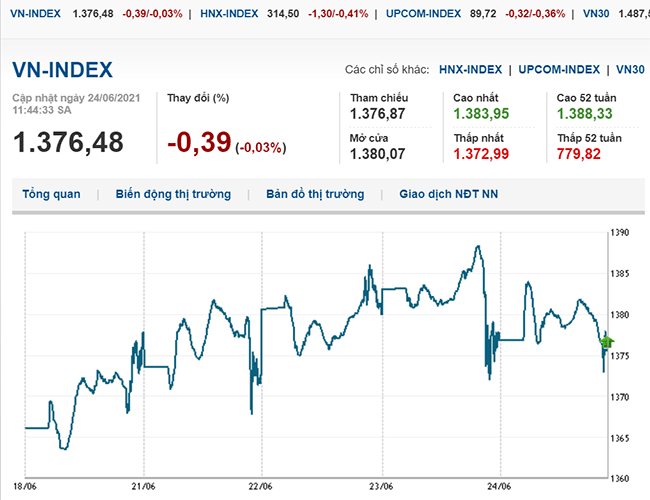
Task: Open Giao dịch NĐT NN tab
Action: 448,194
